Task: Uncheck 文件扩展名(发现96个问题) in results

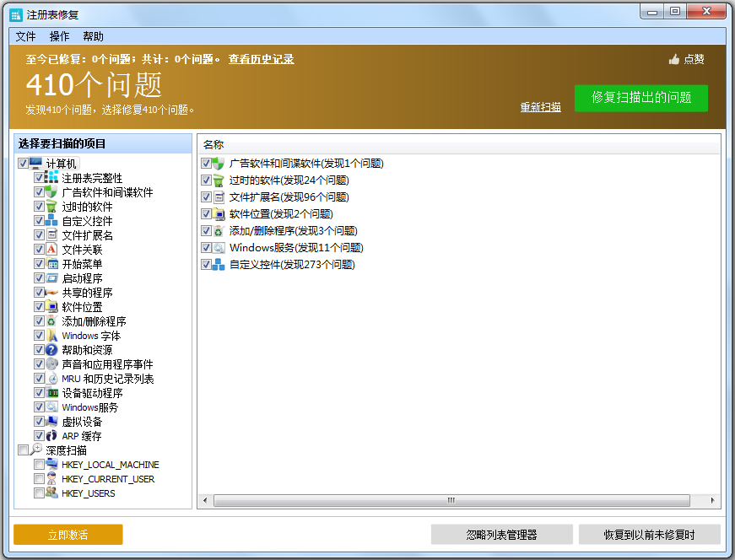Action: pyautogui.click(x=205, y=197)
